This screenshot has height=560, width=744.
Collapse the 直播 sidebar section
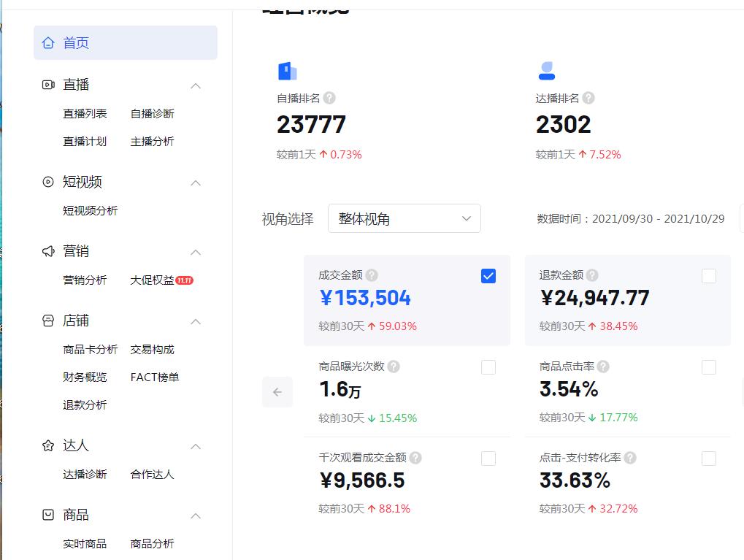pyautogui.click(x=196, y=85)
